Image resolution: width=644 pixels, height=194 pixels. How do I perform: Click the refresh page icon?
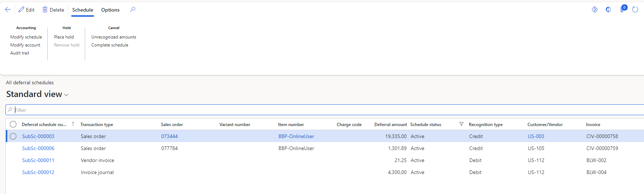tap(635, 9)
